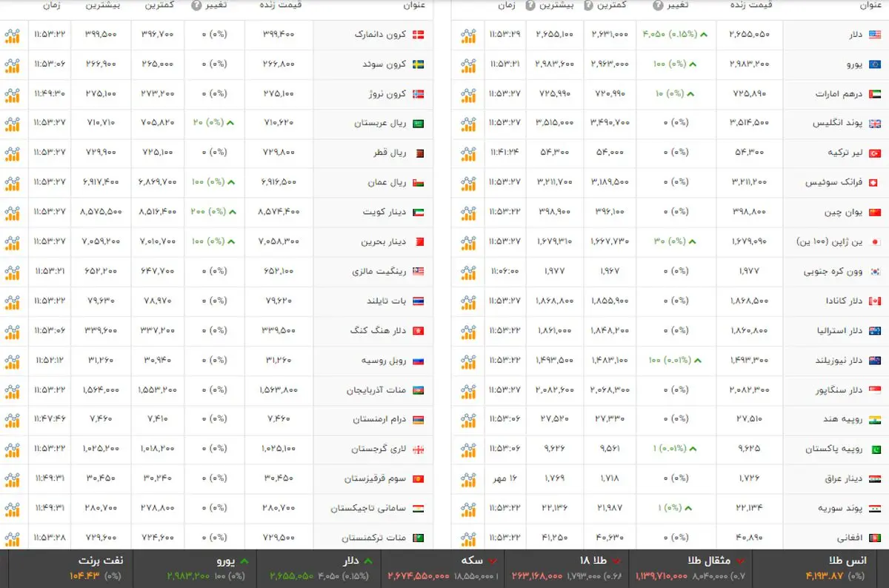Viewport: 889px width, 588px height.
Task: View the chart icon for دینار کویت
Action: pos(12,213)
